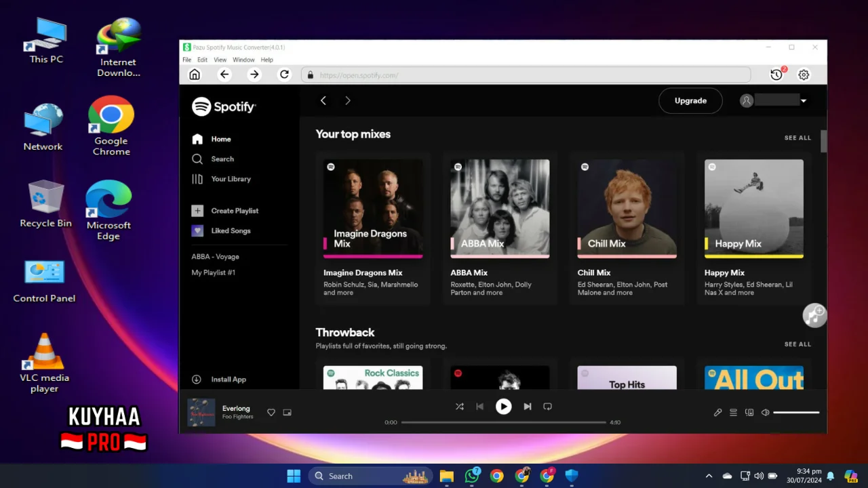
Task: Click the Upgrade button
Action: tap(690, 100)
